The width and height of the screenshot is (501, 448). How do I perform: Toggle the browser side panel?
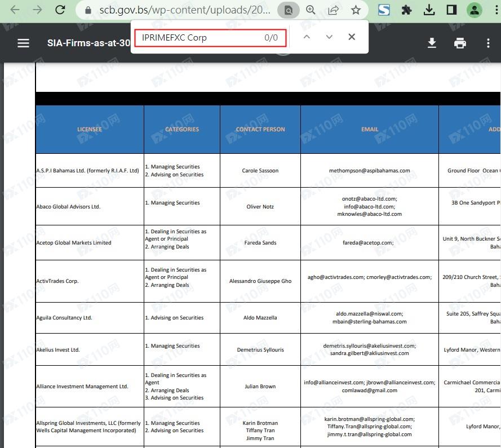click(x=451, y=10)
